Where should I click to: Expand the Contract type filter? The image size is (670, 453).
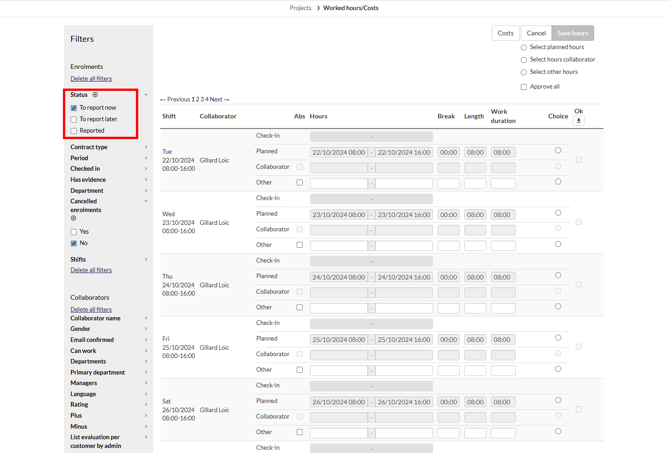coord(108,147)
